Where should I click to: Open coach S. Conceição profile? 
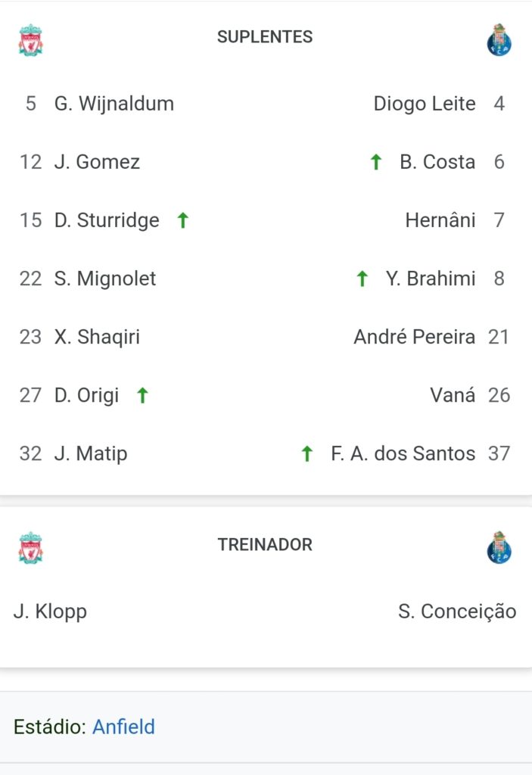457,612
